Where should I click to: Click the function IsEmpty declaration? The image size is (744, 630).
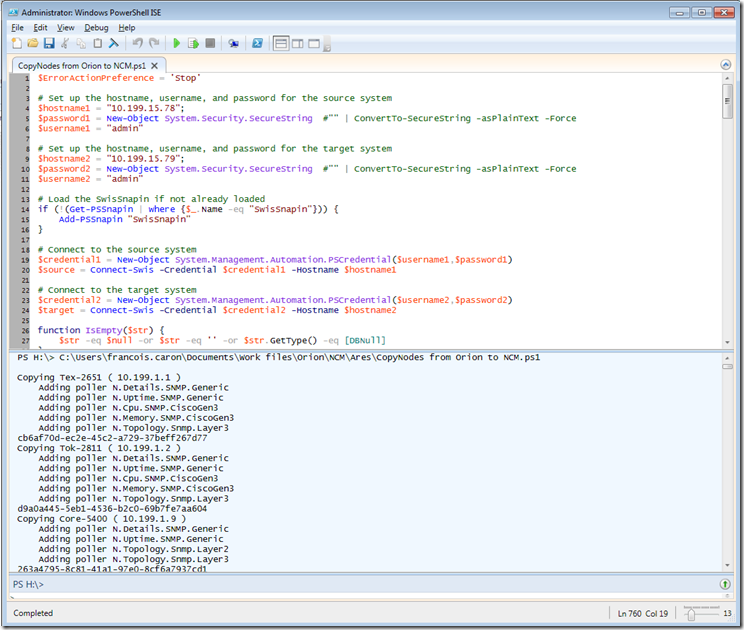[x=100, y=330]
